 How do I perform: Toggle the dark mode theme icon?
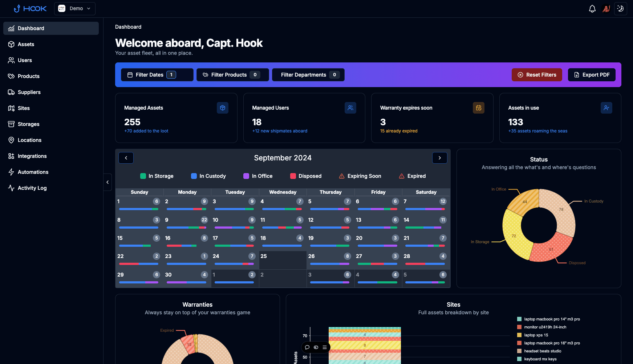620,9
